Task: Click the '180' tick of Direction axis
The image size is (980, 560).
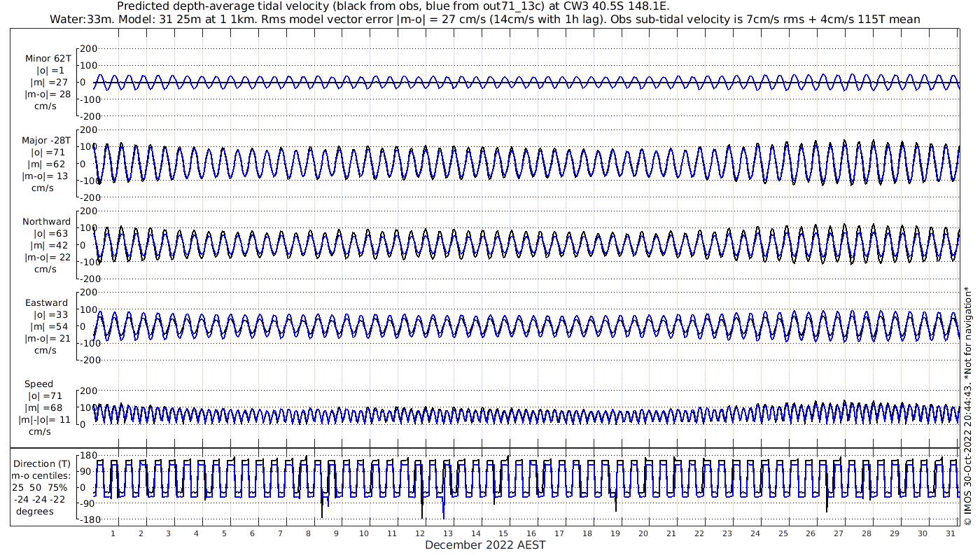Action: [x=87, y=456]
